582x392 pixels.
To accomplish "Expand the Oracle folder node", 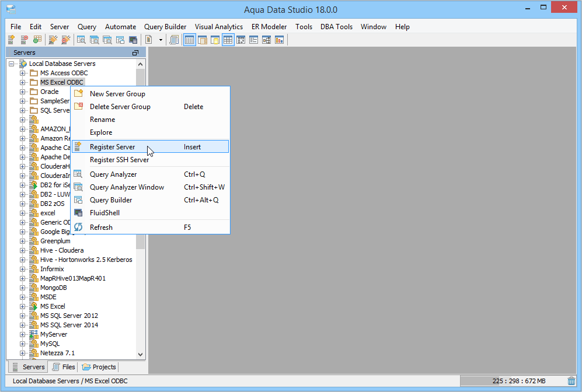I will click(x=23, y=92).
